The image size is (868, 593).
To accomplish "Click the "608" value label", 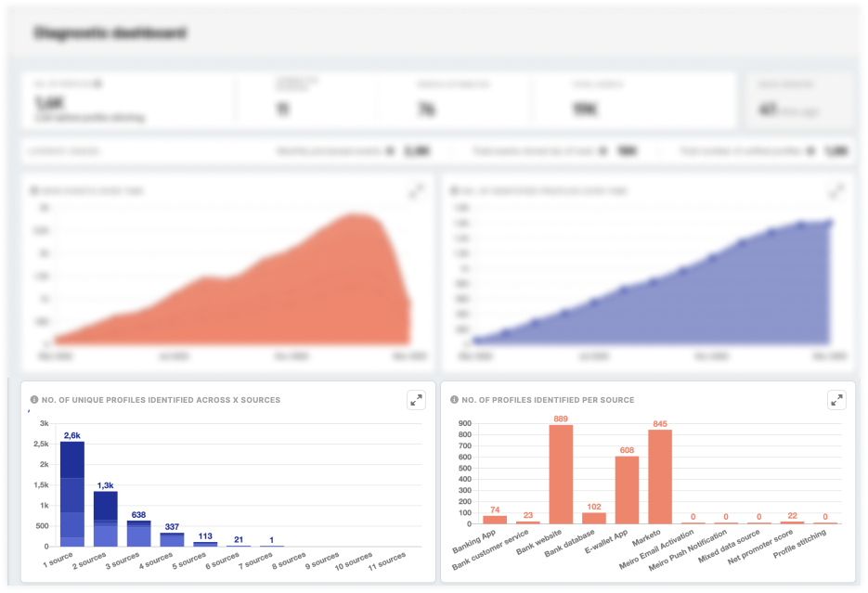I will click(627, 450).
